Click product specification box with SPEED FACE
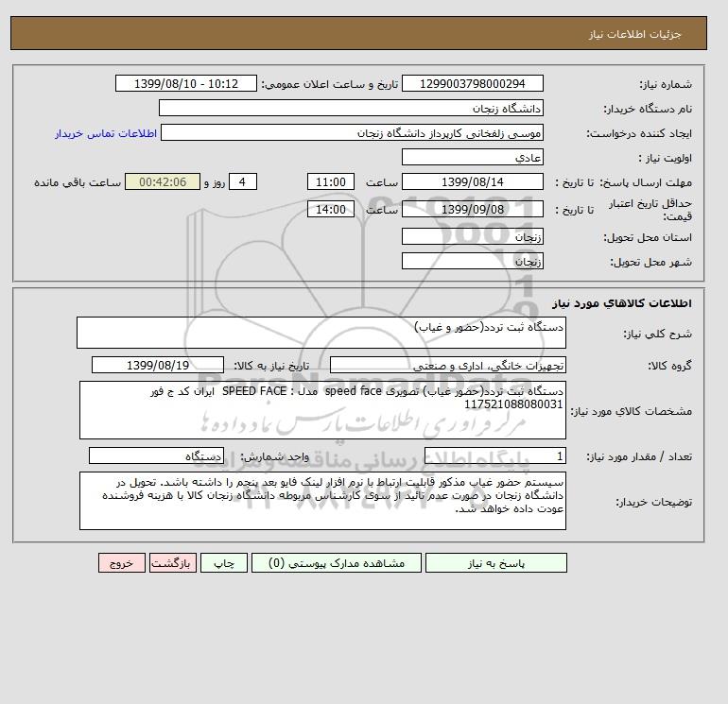The height and width of the screenshot is (704, 728). (322, 410)
